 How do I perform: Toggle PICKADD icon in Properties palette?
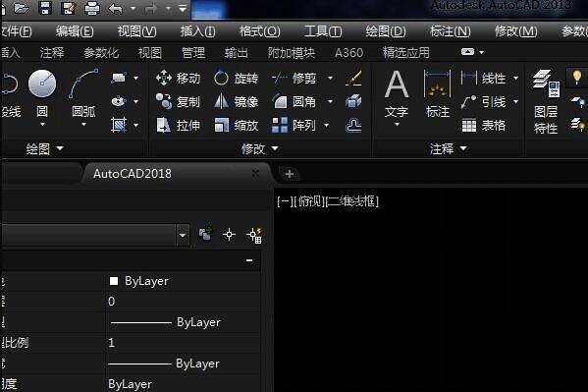click(x=205, y=234)
